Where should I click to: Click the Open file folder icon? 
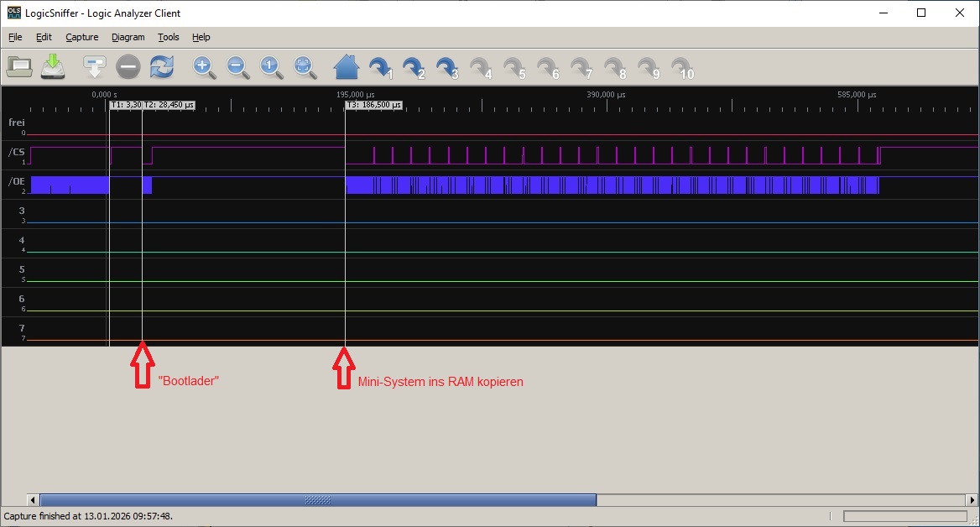click(x=19, y=66)
